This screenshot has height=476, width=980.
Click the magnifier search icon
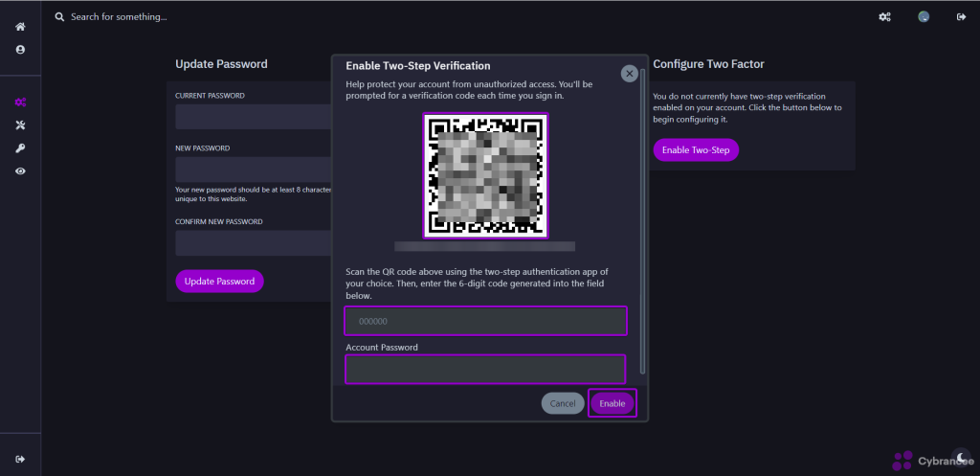[x=59, y=17]
